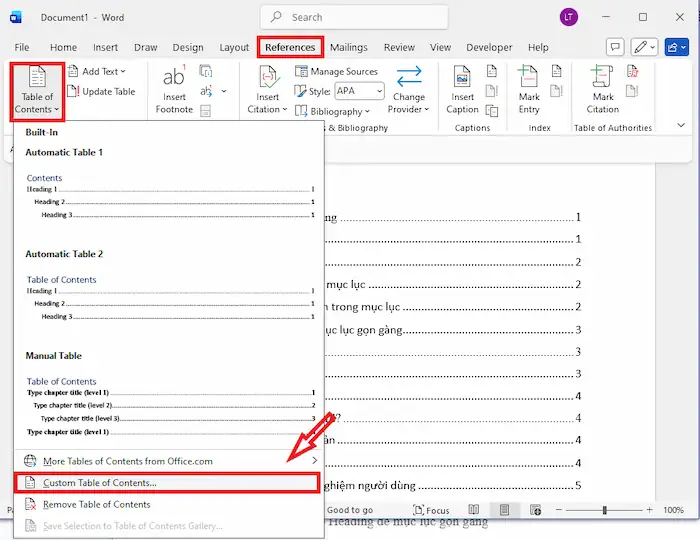
Task: Open the Change Provider dropdown
Action: pyautogui.click(x=408, y=90)
